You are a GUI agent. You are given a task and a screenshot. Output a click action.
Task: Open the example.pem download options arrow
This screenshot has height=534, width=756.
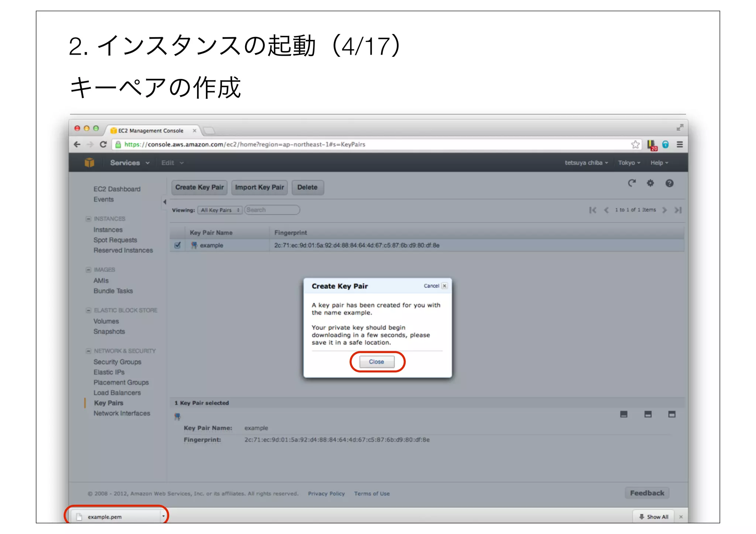[x=163, y=516]
